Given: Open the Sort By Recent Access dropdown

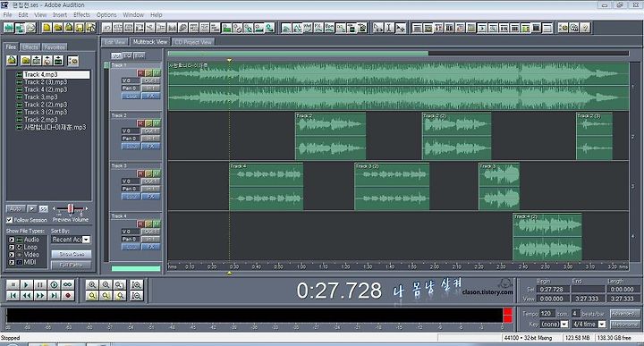Looking at the screenshot, I should point(86,240).
